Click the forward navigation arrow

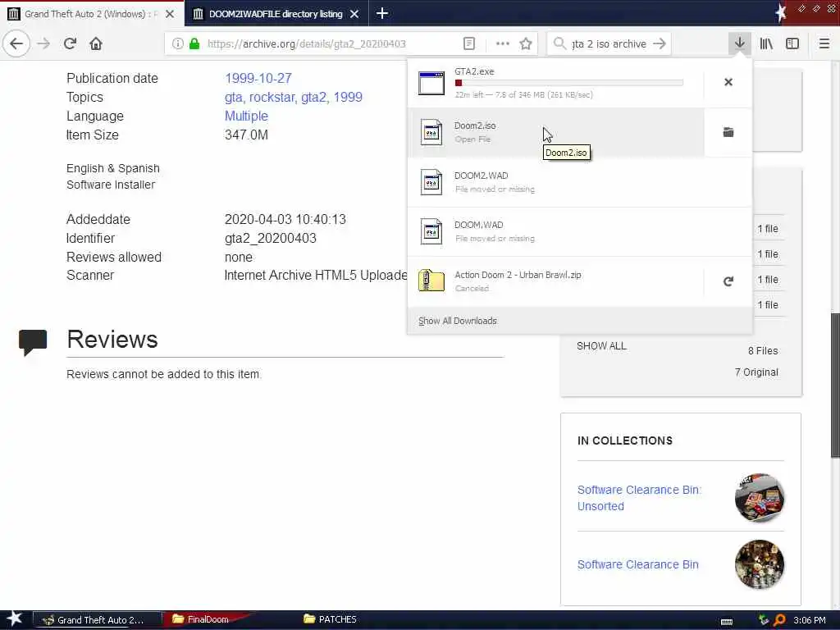click(43, 43)
